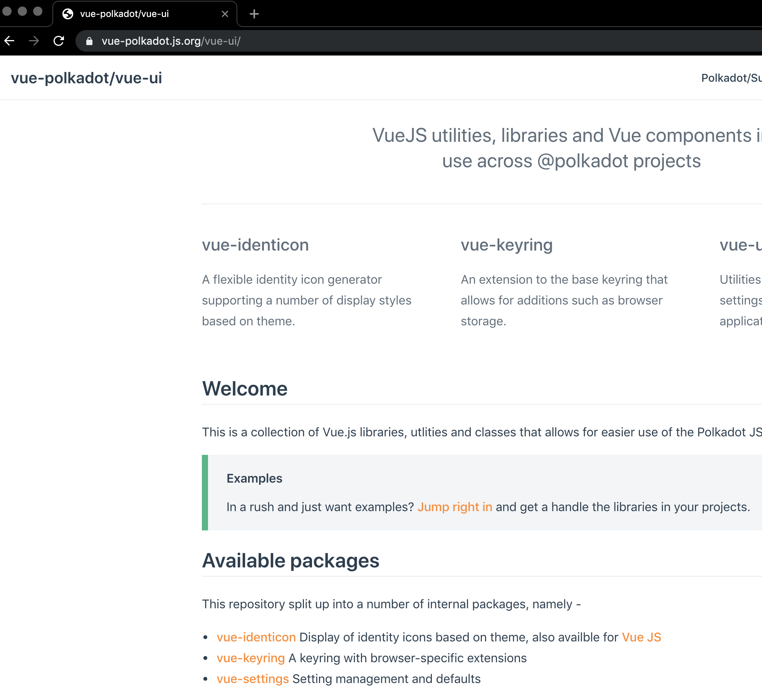Open a new tab with plus icon
The width and height of the screenshot is (762, 700).
[254, 14]
